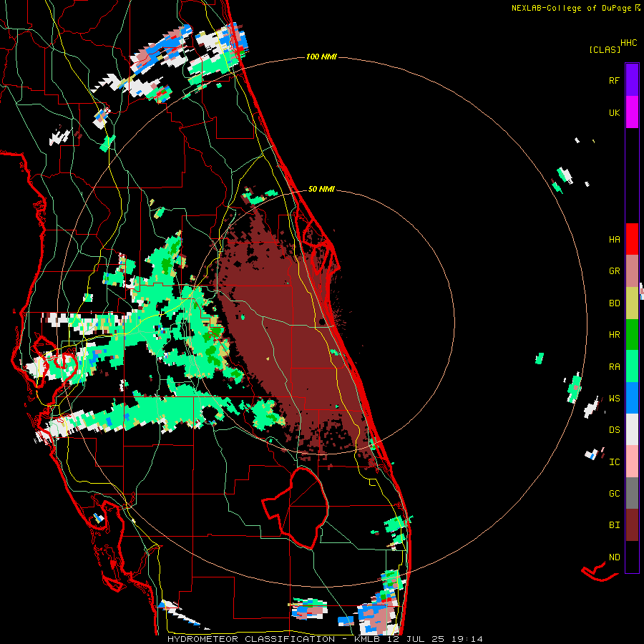Pick the gray GC legend swatch
Image resolution: width=644 pixels, height=644 pixels.
632,493
